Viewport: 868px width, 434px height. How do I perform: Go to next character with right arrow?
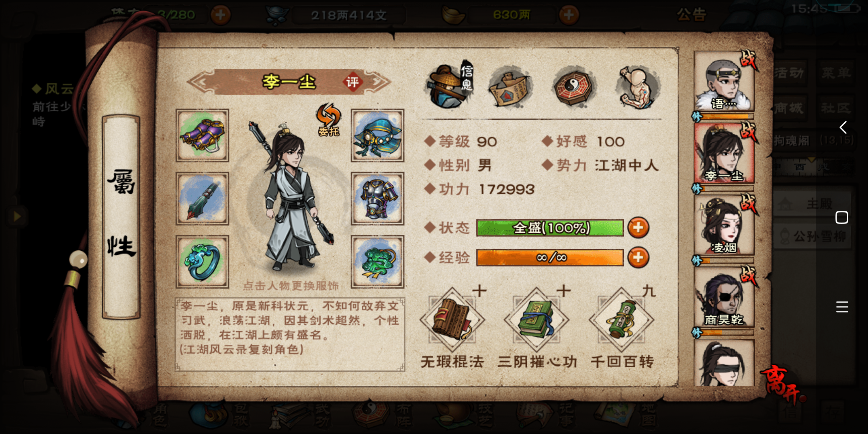tap(378, 82)
